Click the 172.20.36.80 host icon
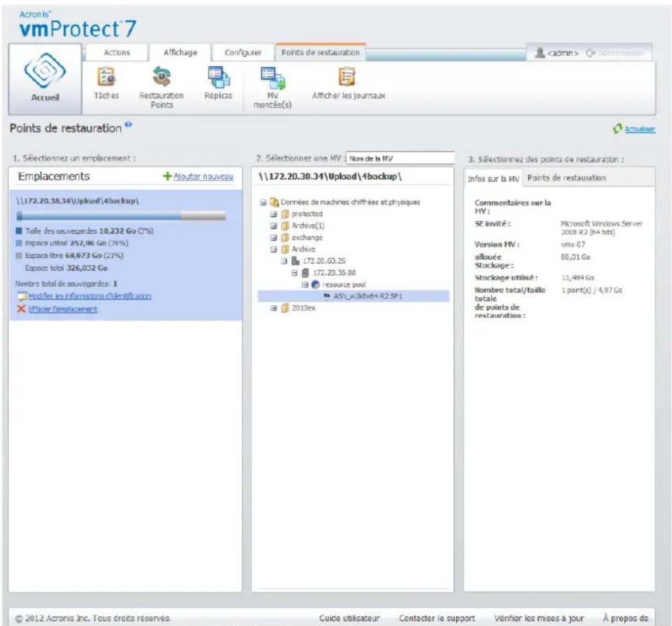The height and width of the screenshot is (626, 672). coord(305,273)
